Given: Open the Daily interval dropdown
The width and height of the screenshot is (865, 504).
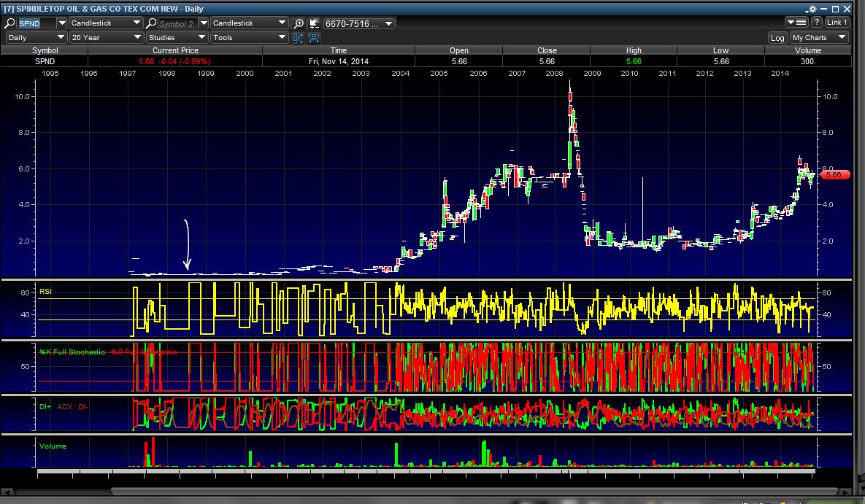Looking at the screenshot, I should 36,37.
